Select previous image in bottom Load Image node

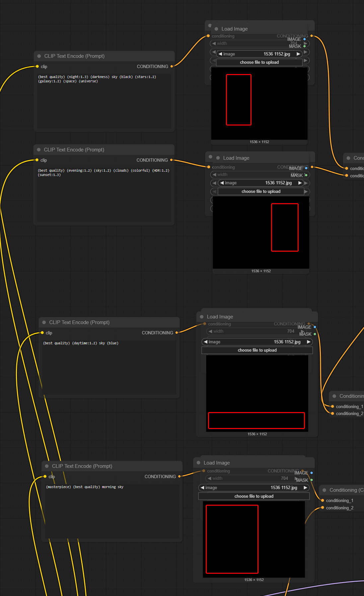[x=202, y=488]
